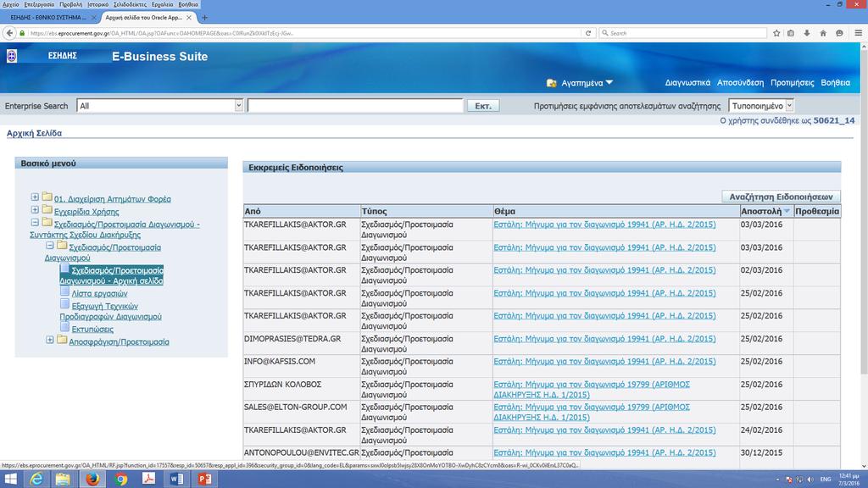Open the Λίστα εργασιών link
Viewport: 868px width, 488px height.
point(99,294)
